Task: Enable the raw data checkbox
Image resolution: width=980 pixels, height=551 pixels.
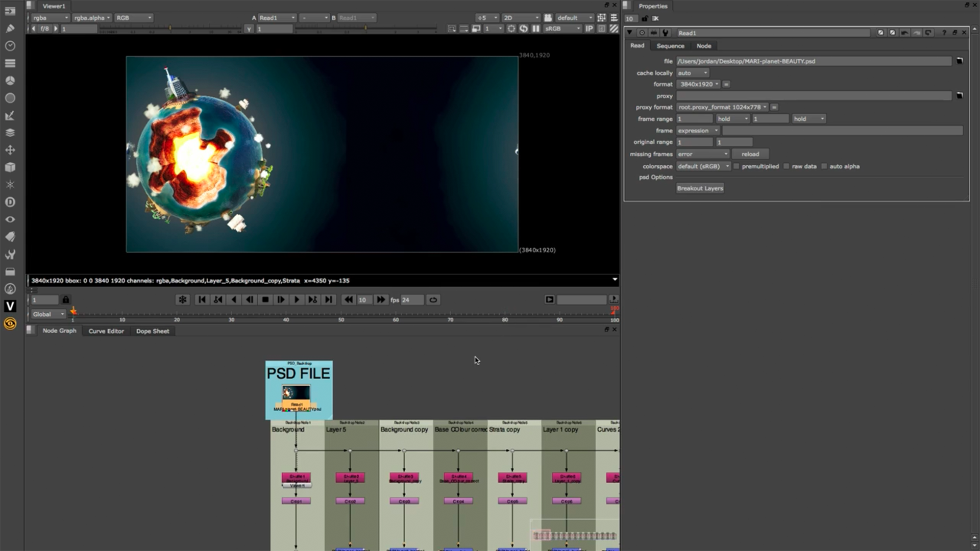Action: (787, 166)
